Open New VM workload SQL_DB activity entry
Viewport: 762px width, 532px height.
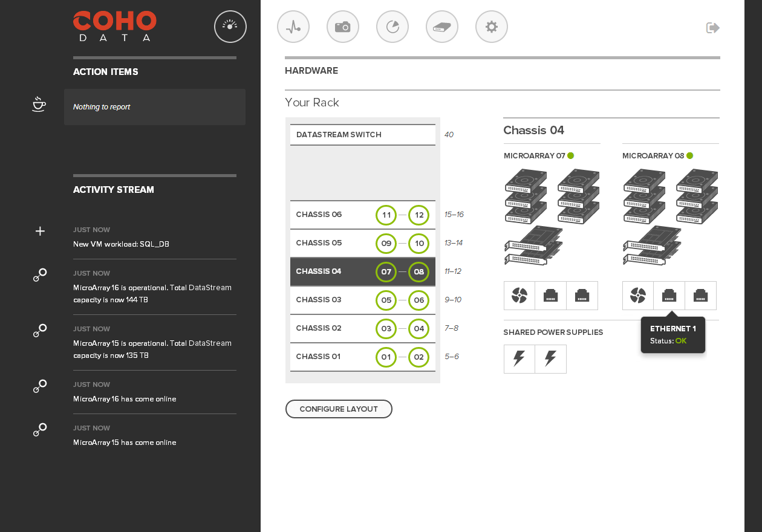coord(121,244)
